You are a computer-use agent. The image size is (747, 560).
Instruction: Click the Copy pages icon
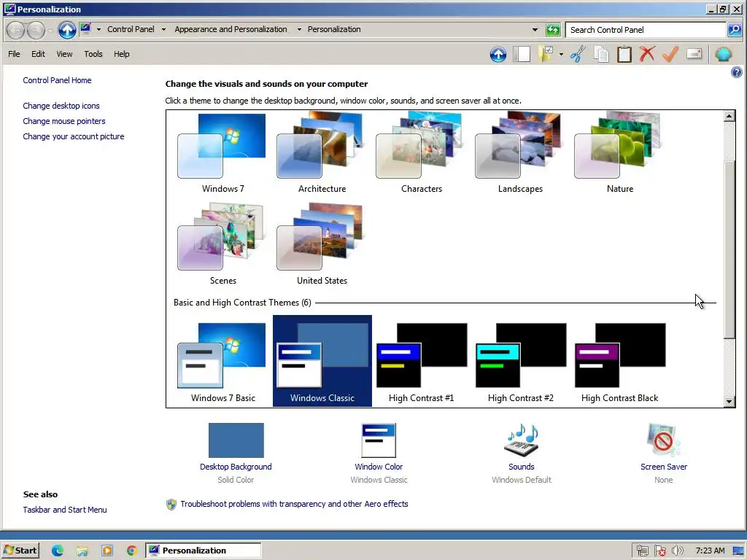tap(601, 54)
